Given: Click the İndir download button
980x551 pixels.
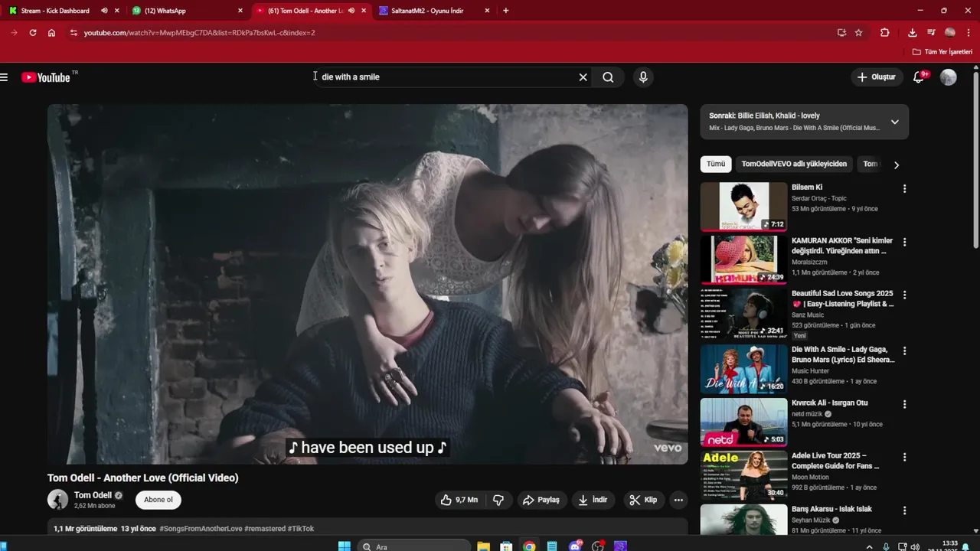Looking at the screenshot, I should [593, 500].
